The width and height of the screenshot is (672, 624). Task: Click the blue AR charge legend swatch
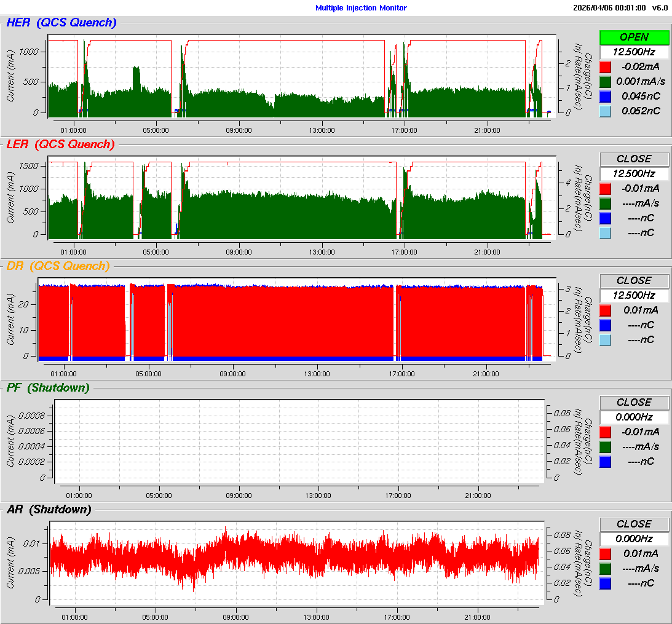pyautogui.click(x=606, y=583)
